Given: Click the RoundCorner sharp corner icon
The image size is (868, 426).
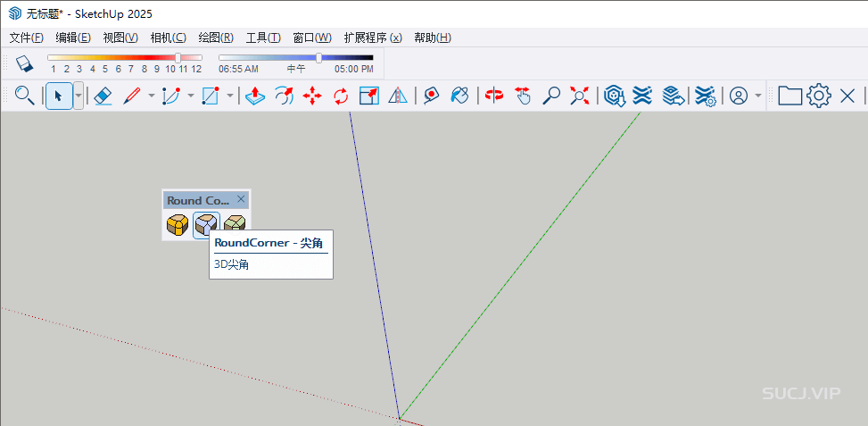Looking at the screenshot, I should [206, 225].
